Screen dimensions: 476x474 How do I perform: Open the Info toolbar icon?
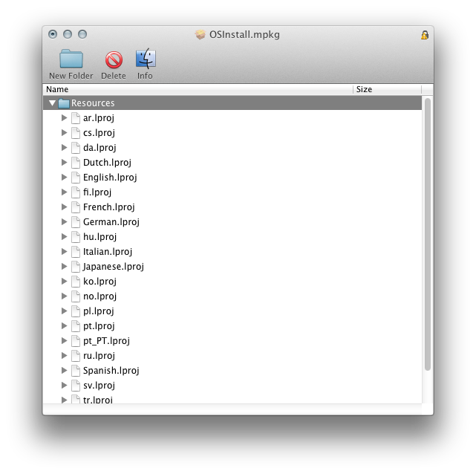(x=146, y=58)
